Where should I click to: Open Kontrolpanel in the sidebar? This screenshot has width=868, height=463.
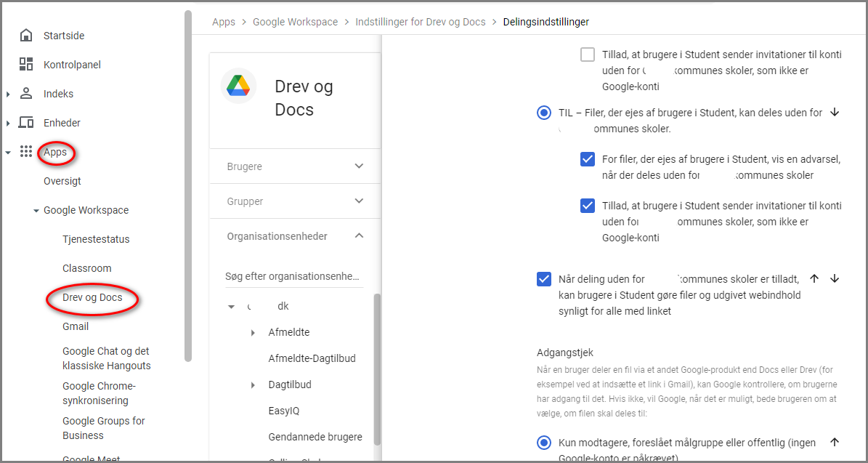pos(72,65)
